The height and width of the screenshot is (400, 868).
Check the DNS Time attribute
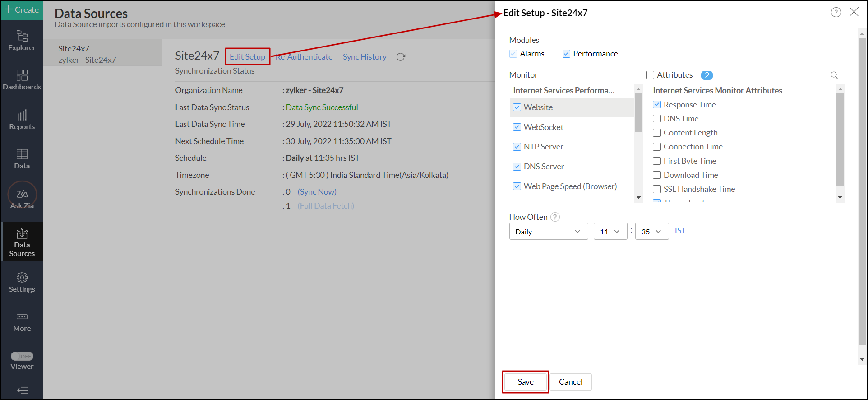coord(657,119)
